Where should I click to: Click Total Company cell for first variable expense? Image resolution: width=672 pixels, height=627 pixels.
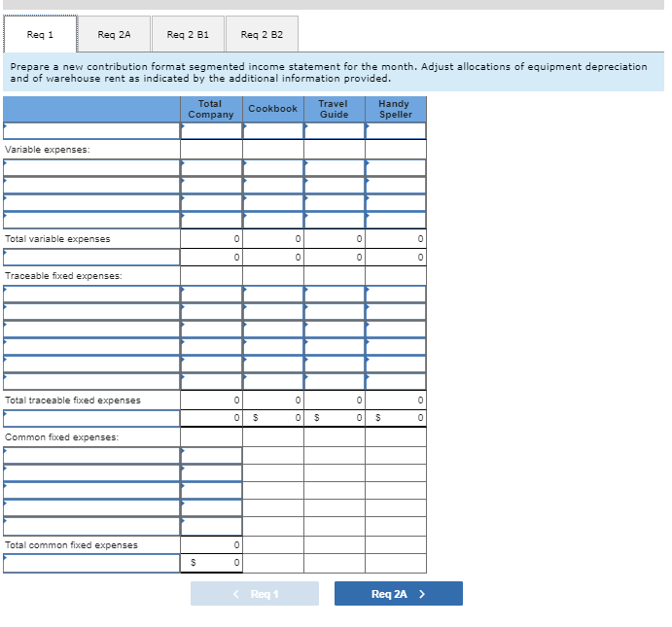tap(212, 167)
